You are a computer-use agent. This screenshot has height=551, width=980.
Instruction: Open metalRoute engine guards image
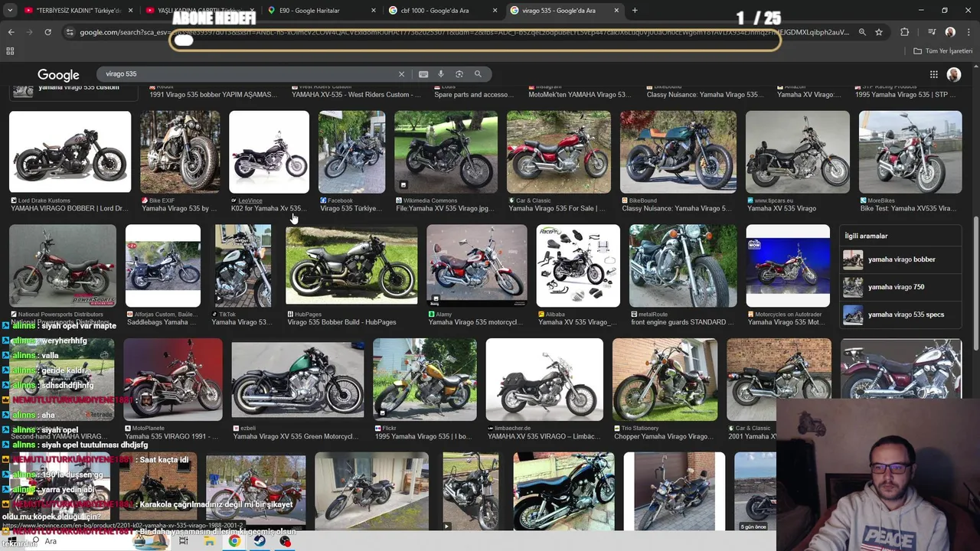[x=683, y=266]
